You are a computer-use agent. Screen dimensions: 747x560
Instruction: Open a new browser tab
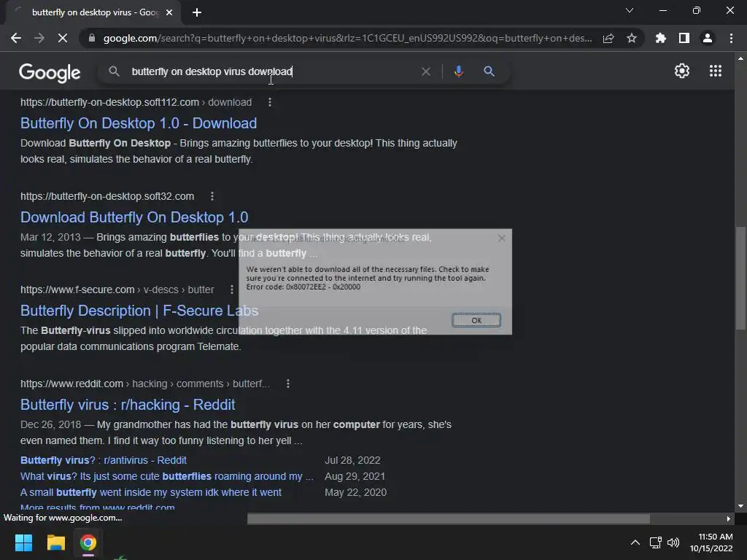(197, 12)
